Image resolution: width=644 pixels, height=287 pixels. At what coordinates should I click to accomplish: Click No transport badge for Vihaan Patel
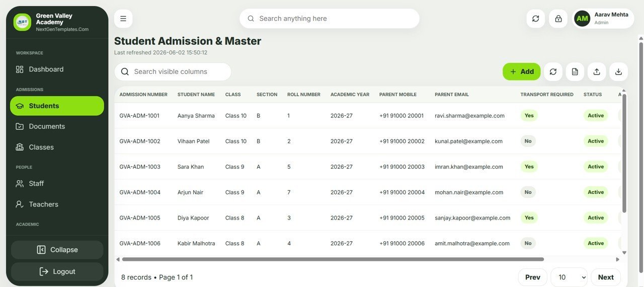(x=528, y=141)
